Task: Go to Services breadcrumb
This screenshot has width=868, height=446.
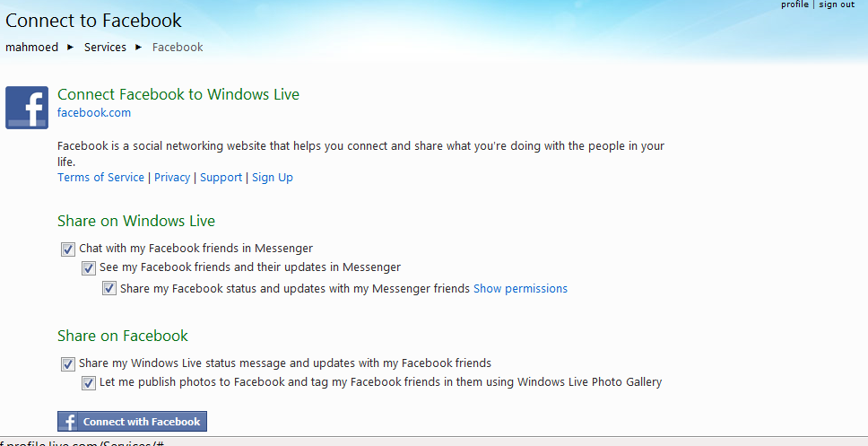Action: pyautogui.click(x=105, y=47)
